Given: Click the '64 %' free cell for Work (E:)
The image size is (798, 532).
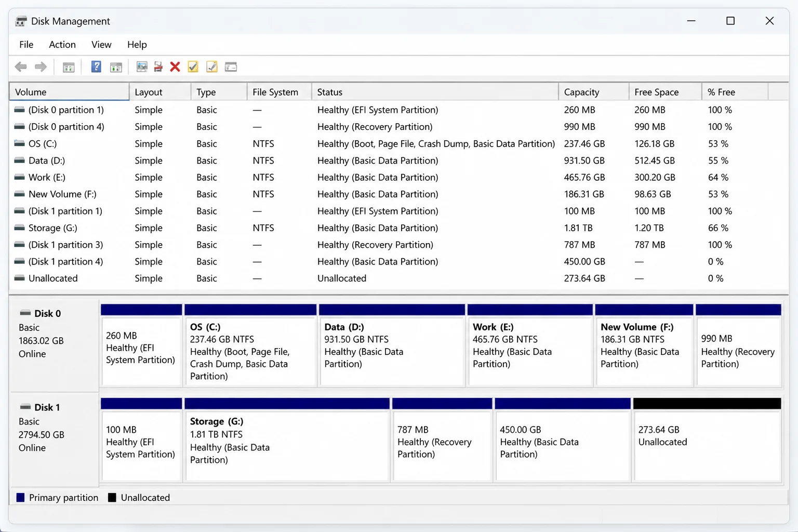Looking at the screenshot, I should click(718, 177).
